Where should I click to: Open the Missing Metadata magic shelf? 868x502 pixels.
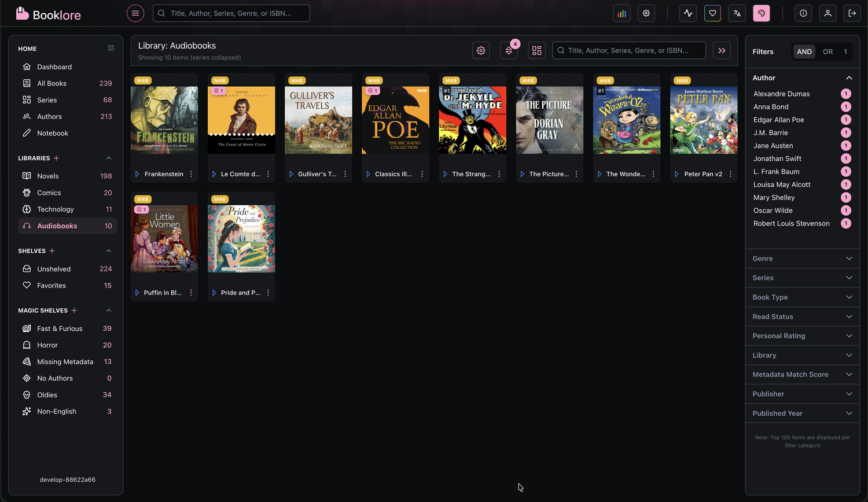pyautogui.click(x=67, y=361)
